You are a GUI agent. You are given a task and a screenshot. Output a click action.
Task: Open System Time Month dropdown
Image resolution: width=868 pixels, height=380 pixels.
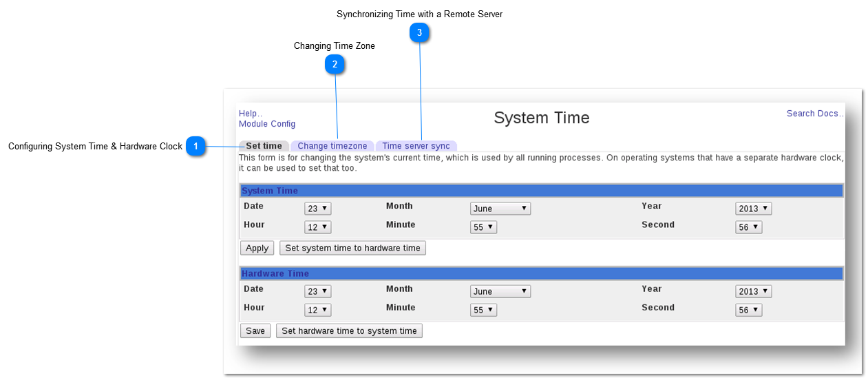(500, 209)
